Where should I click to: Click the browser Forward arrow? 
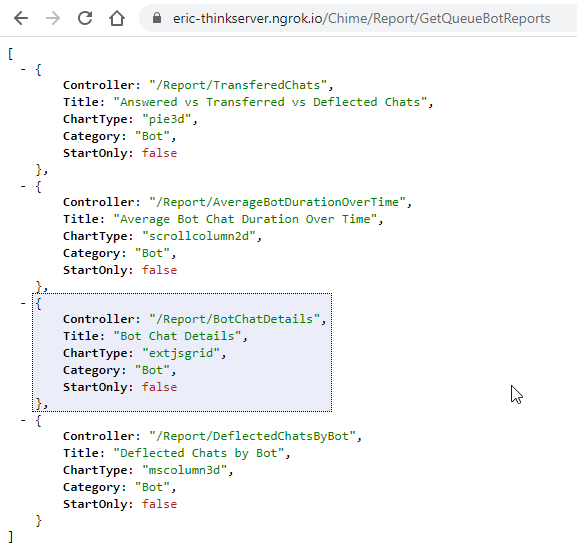(53, 18)
